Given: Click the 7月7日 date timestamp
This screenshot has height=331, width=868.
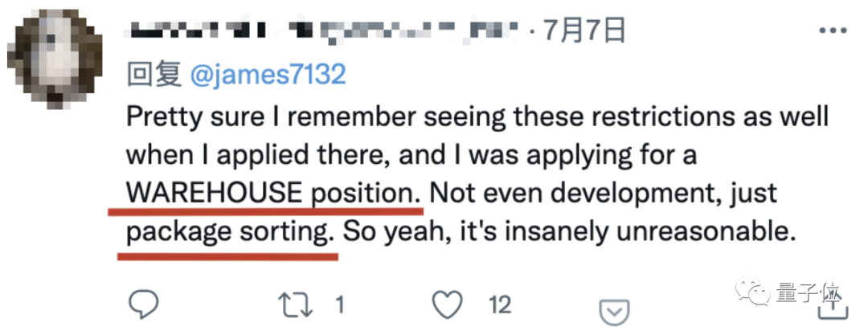Looking at the screenshot, I should click(584, 31).
